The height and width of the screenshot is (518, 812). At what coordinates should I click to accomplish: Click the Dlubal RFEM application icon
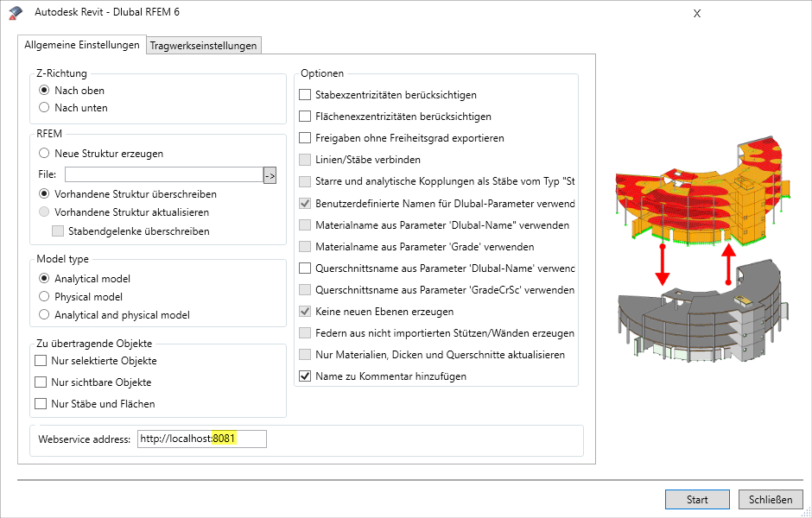[15, 12]
